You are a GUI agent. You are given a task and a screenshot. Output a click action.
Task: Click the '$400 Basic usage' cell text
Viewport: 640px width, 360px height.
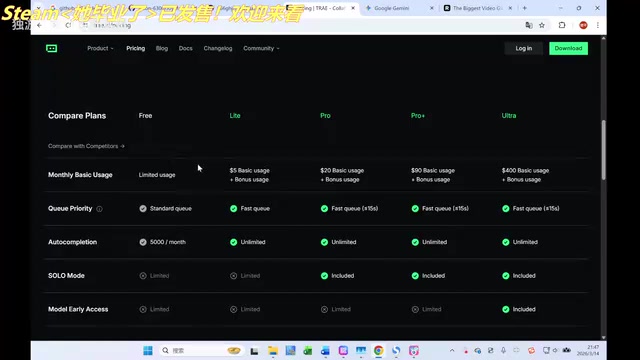[525, 171]
